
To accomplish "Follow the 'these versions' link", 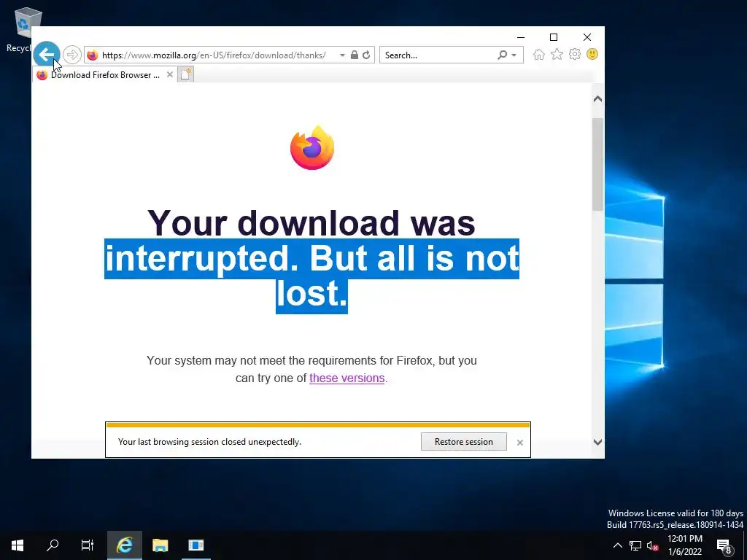I will pyautogui.click(x=347, y=378).
